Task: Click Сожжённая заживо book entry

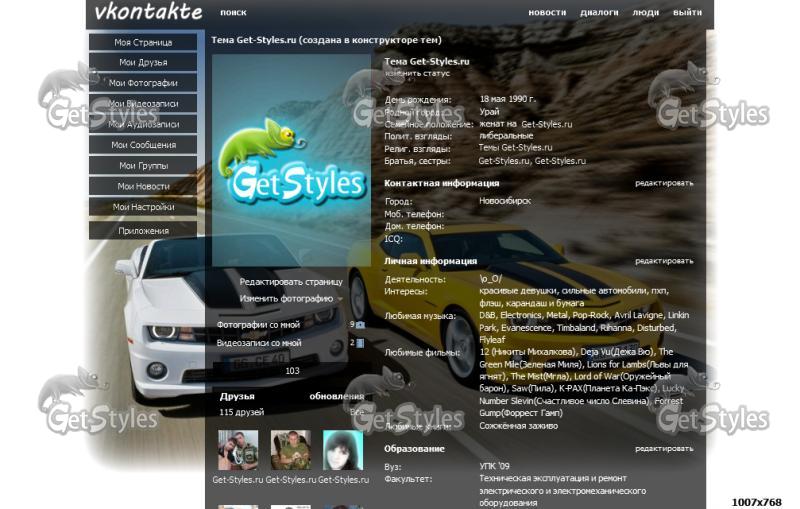Action: (518, 425)
